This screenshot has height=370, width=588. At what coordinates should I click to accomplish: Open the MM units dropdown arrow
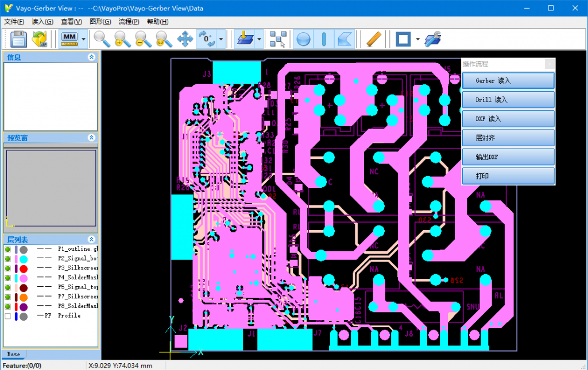tap(84, 39)
